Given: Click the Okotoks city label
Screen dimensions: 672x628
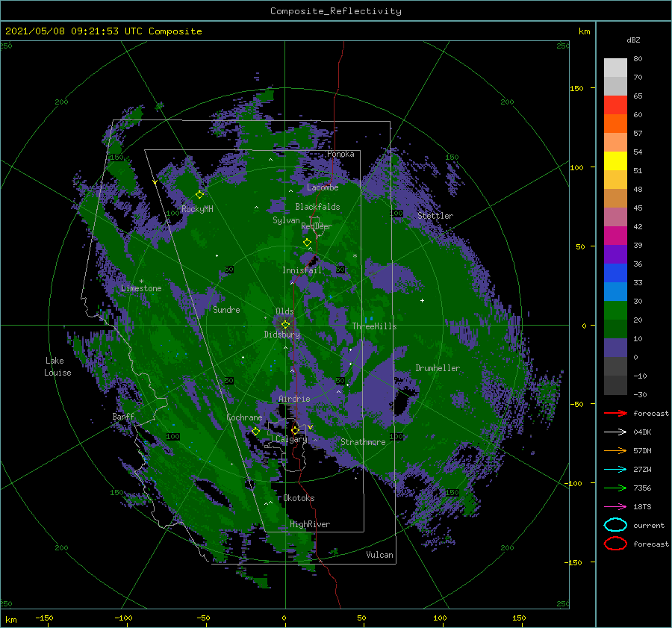Looking at the screenshot, I should [299, 498].
